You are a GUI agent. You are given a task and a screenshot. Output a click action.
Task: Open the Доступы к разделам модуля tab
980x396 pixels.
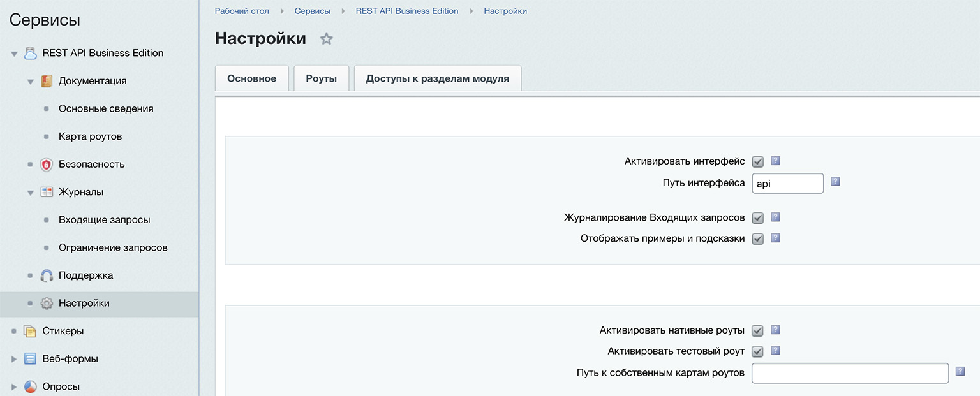[437, 78]
